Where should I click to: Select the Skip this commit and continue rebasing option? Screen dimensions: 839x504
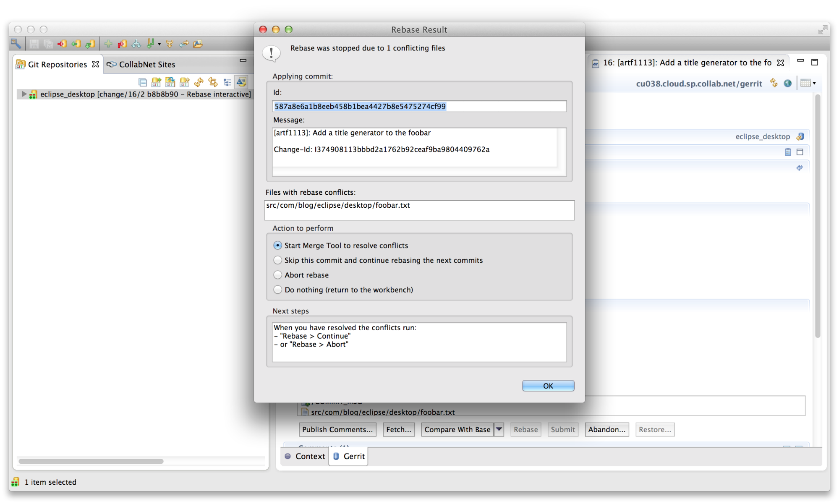point(277,260)
